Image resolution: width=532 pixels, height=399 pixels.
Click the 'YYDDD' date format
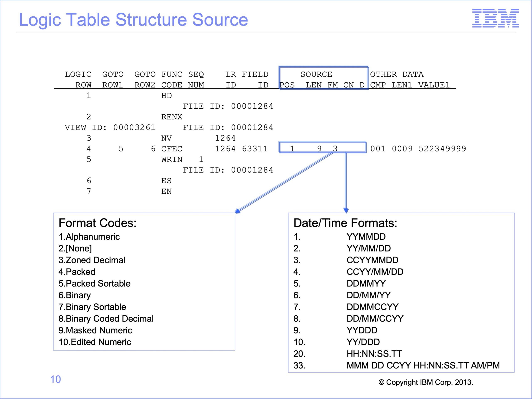pyautogui.click(x=362, y=330)
